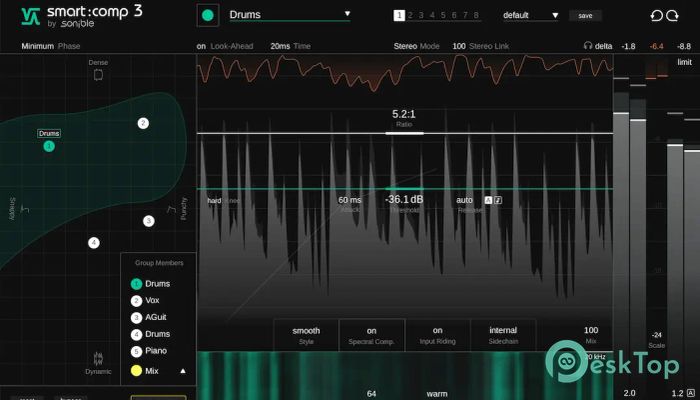Select group member Vox

tap(145, 300)
